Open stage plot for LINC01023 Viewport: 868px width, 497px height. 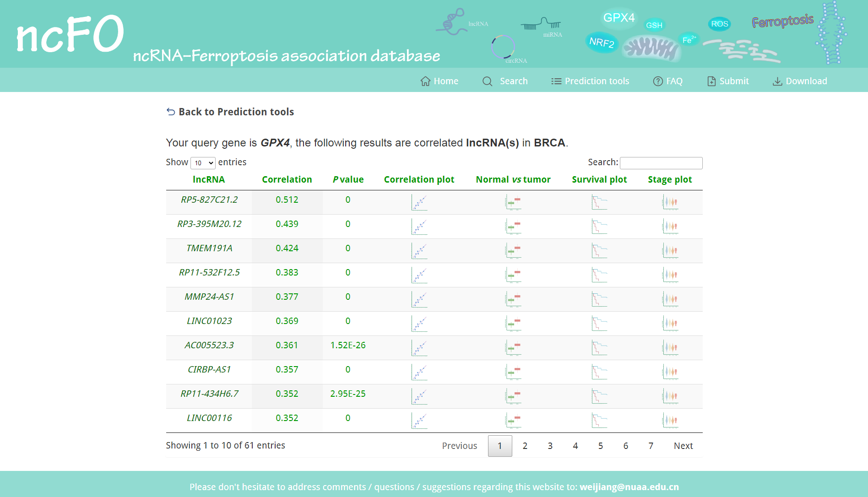[670, 324]
